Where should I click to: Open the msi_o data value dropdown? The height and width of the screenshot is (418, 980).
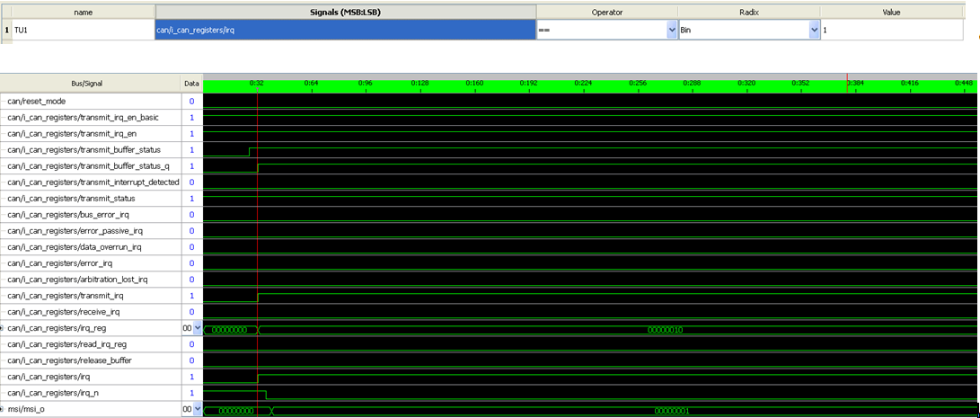199,409
